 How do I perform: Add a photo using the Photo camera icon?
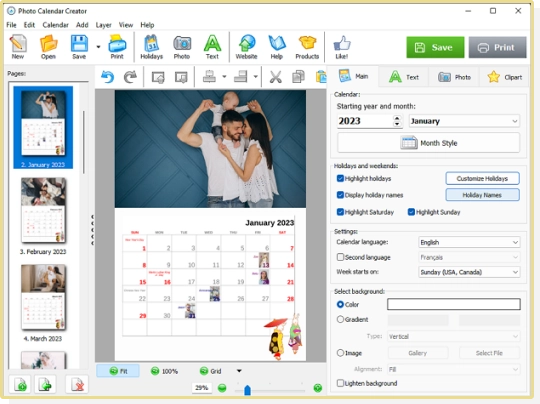point(182,47)
